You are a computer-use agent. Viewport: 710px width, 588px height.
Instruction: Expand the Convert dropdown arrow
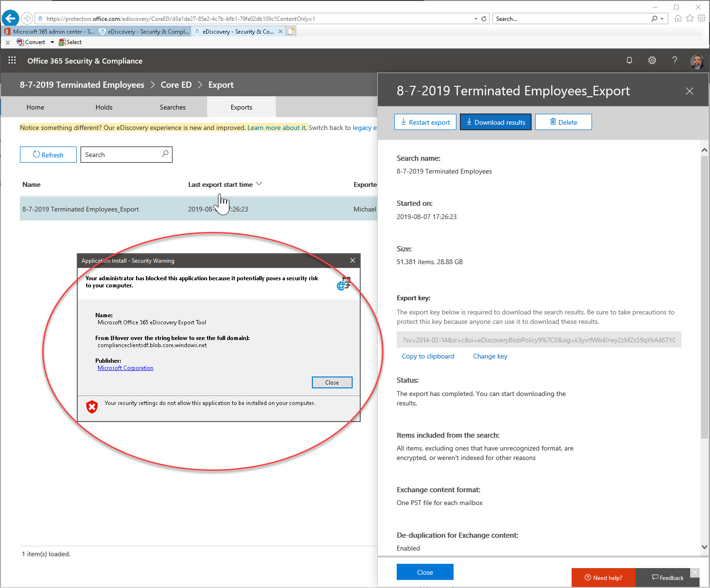click(52, 42)
